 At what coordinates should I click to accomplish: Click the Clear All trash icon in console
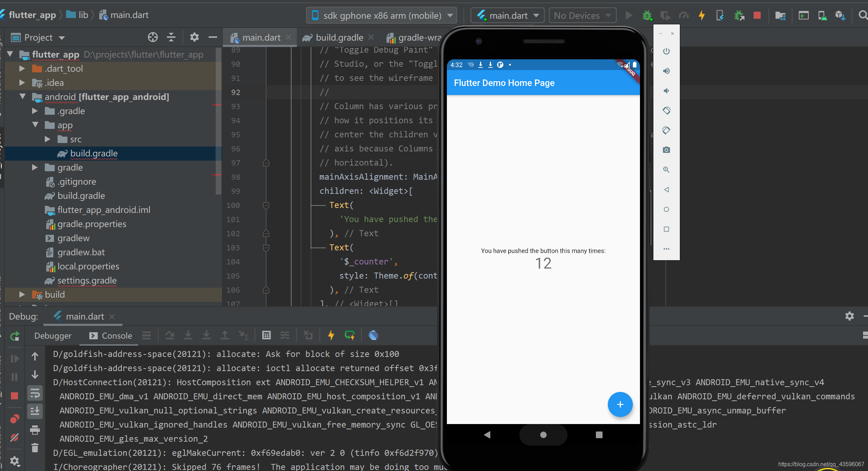click(x=35, y=448)
